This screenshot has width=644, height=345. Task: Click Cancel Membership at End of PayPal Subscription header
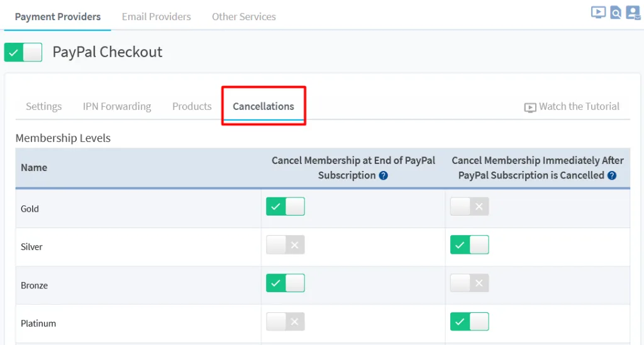[x=353, y=168]
